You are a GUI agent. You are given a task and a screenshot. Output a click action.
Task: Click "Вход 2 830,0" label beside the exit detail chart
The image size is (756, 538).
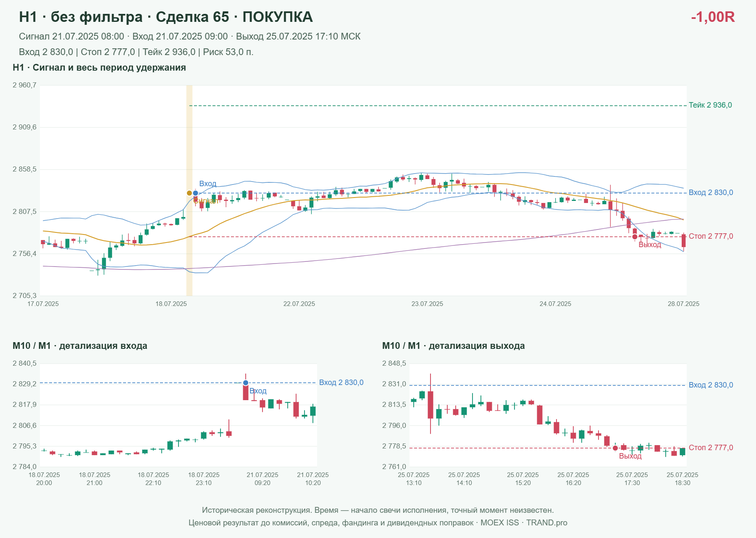[x=711, y=385]
